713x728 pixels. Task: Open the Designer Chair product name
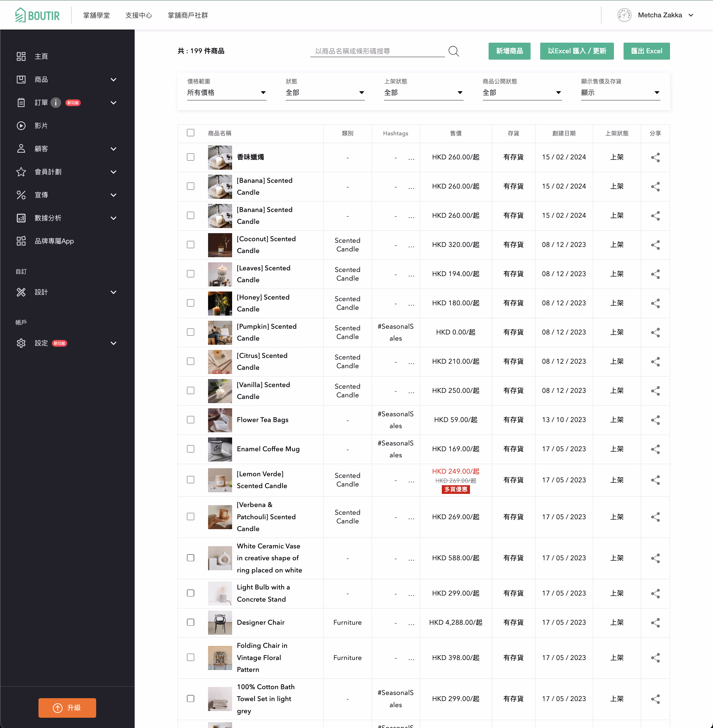(261, 622)
